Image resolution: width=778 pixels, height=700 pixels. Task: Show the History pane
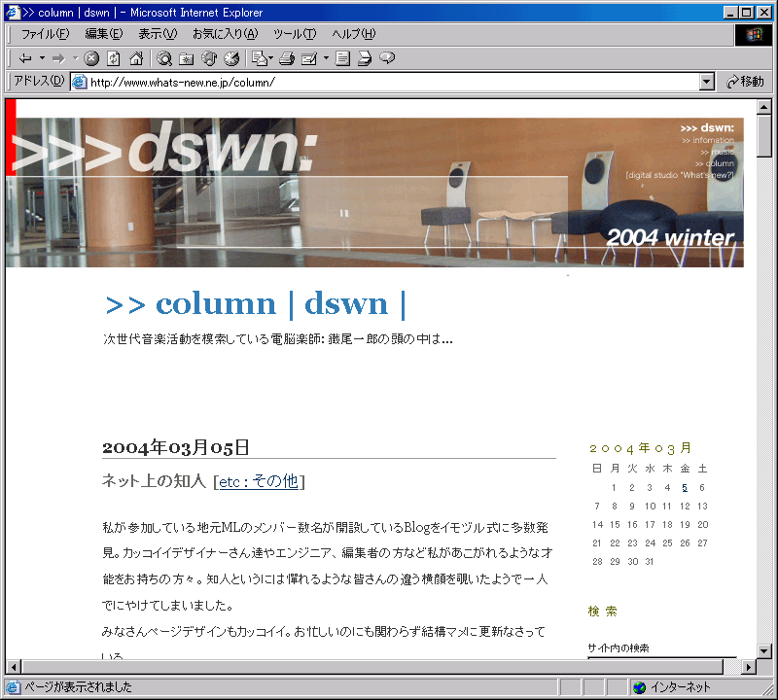[231, 58]
